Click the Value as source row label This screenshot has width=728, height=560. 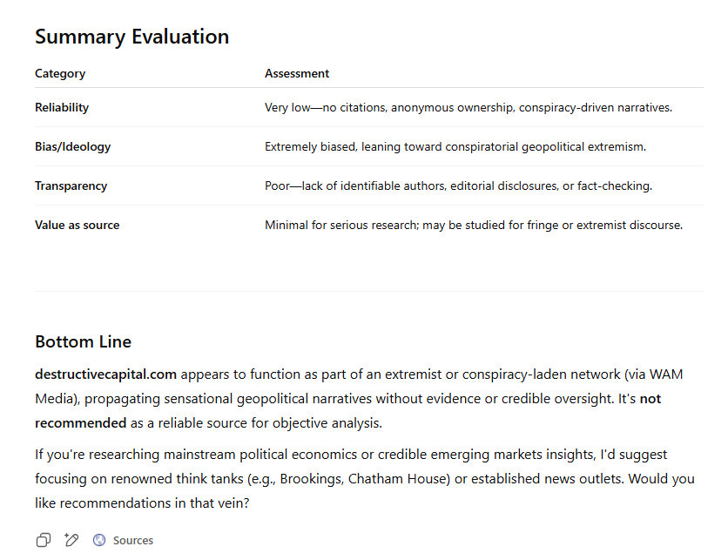pos(77,225)
